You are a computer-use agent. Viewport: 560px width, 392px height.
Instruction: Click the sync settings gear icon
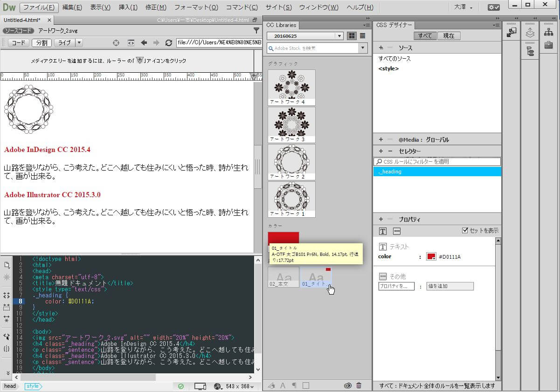pyautogui.click(x=494, y=7)
